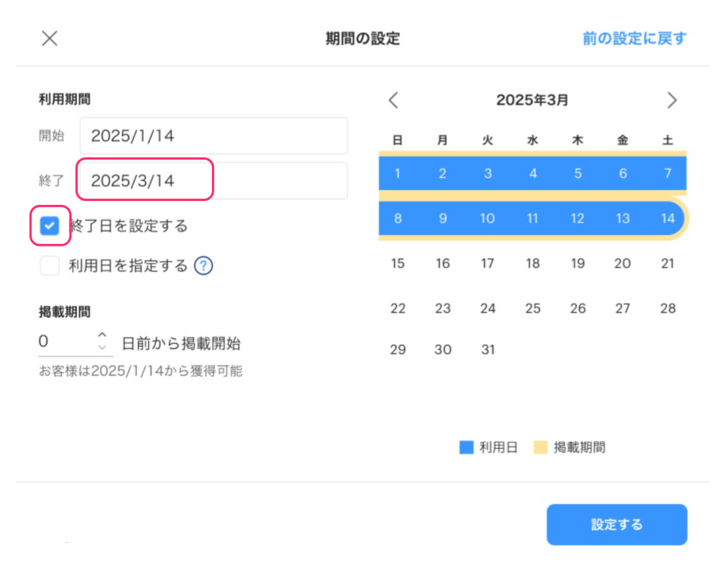
Task: Click the 掲載期間 days number field
Action: pyautogui.click(x=65, y=342)
